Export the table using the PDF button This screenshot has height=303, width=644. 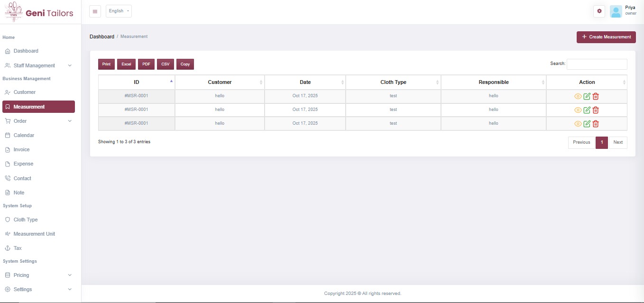pyautogui.click(x=146, y=64)
